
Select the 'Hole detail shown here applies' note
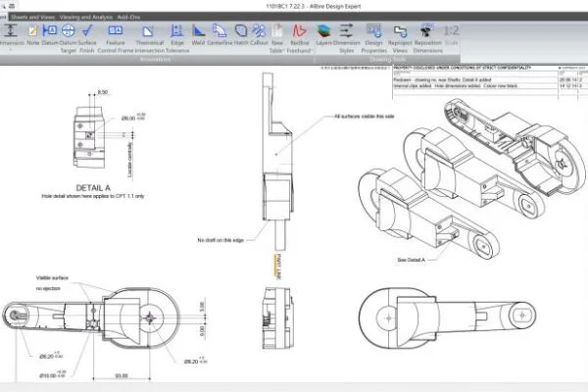93,196
